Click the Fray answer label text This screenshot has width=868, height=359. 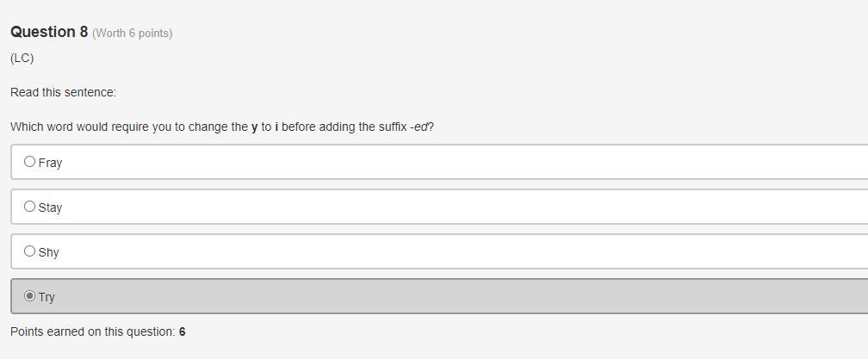click(50, 163)
